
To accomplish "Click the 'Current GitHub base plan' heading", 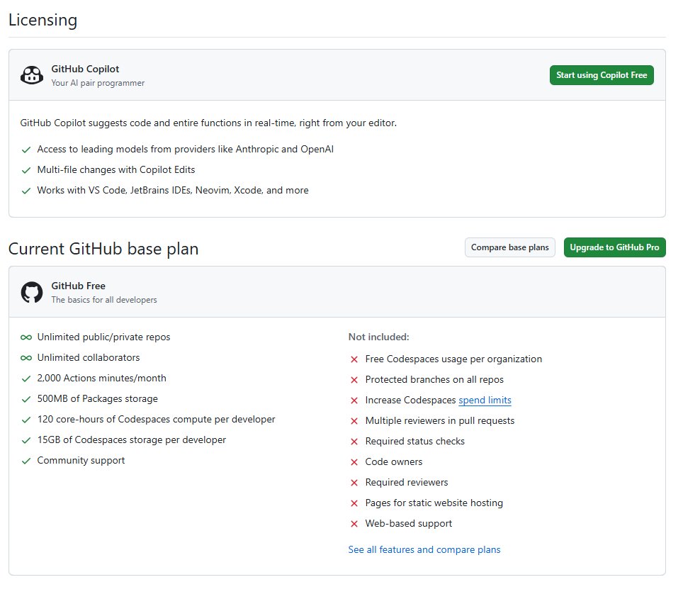I will coord(103,249).
